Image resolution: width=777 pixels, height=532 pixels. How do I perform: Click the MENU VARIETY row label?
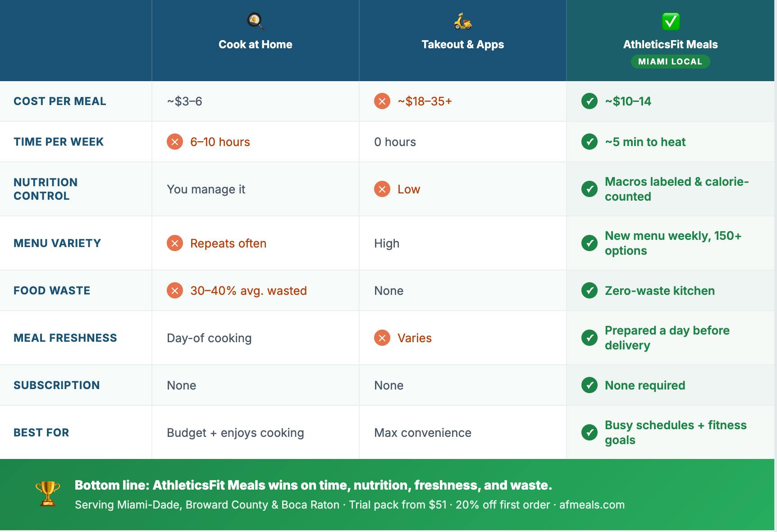click(x=57, y=243)
